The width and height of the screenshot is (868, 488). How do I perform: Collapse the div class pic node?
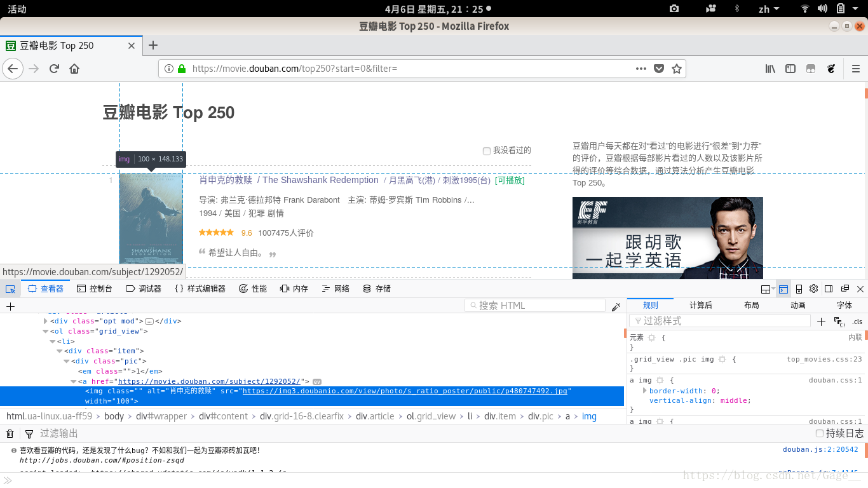(x=67, y=361)
